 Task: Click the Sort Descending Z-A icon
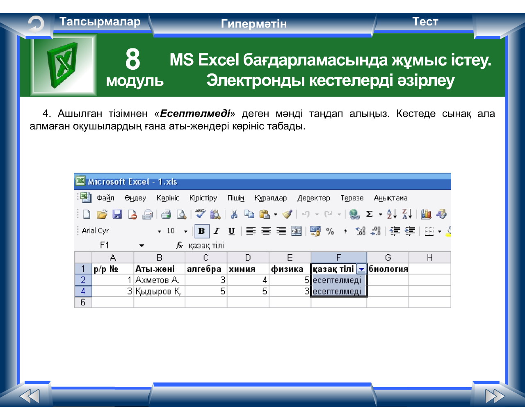(407, 214)
